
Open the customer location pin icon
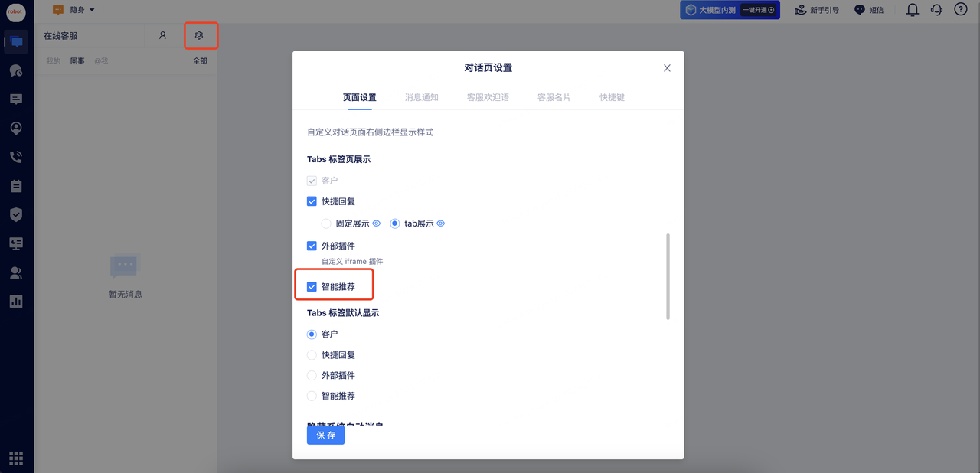tap(16, 129)
